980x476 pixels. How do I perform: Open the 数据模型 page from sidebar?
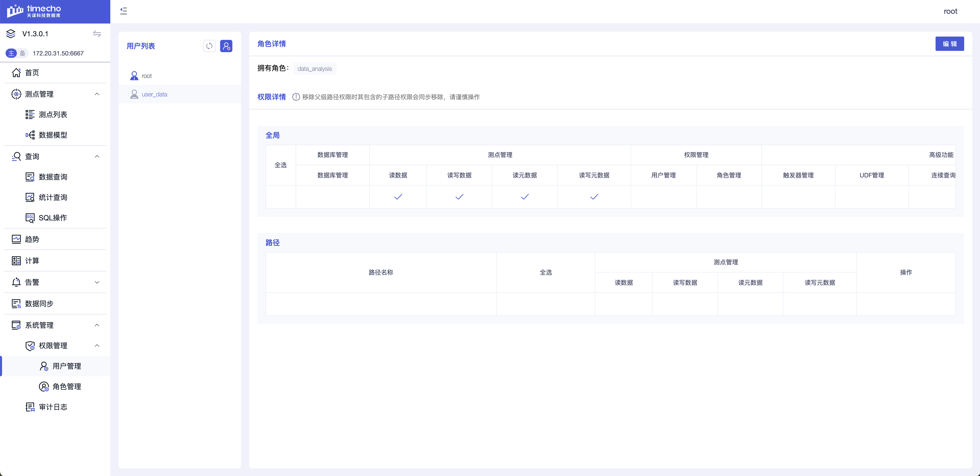53,135
